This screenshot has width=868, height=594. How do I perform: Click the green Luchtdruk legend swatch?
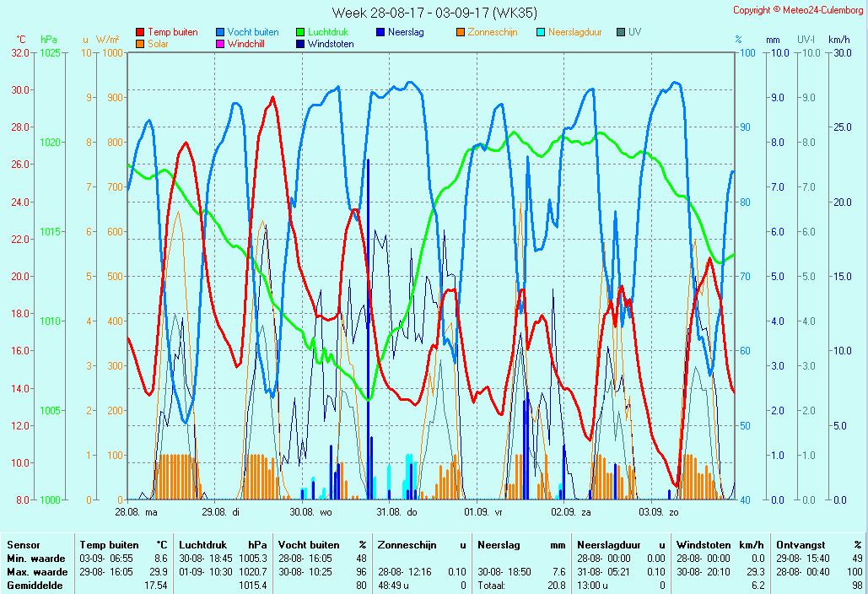coord(300,32)
